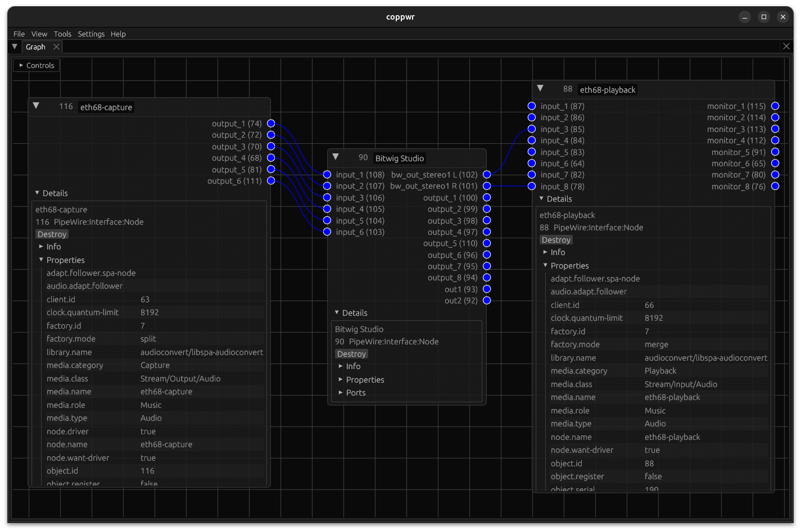The height and width of the screenshot is (532, 801).
Task: Pick the out2 (92) port circle on Bitwig Studio
Action: click(x=487, y=301)
